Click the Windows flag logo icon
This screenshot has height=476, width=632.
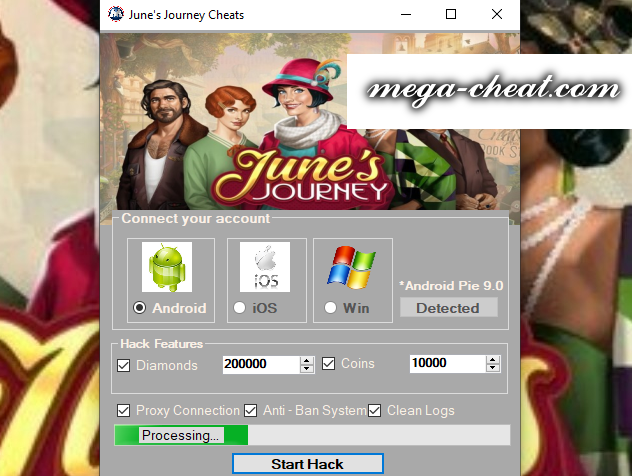click(x=351, y=267)
